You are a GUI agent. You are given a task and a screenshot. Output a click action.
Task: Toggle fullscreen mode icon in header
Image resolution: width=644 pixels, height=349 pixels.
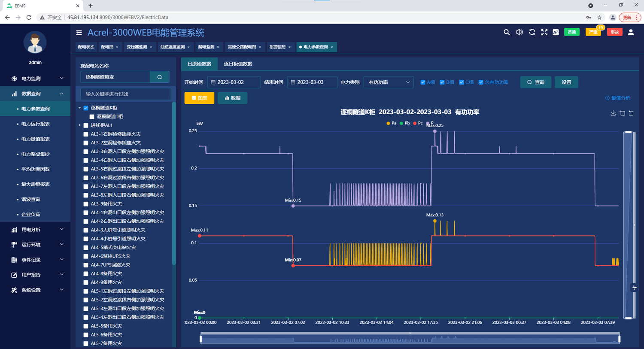pyautogui.click(x=544, y=32)
